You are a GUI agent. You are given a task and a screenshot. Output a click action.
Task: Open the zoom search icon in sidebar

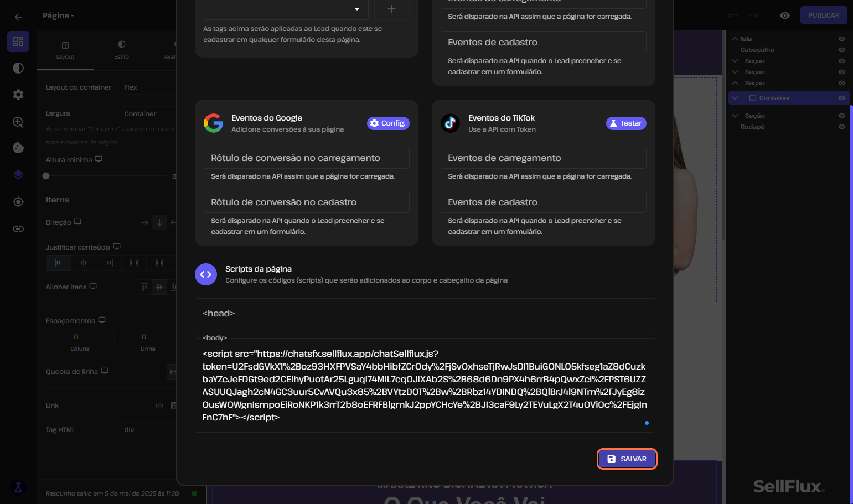coord(18,122)
